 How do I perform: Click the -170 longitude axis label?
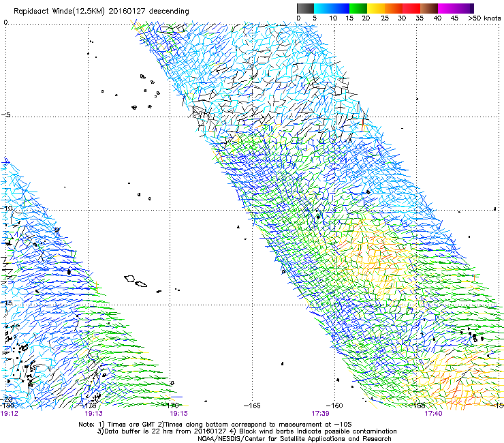pyautogui.click(x=170, y=406)
